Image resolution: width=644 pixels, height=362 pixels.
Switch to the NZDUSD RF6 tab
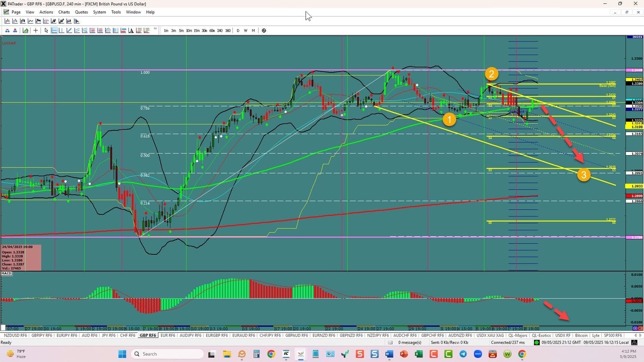pos(15,335)
